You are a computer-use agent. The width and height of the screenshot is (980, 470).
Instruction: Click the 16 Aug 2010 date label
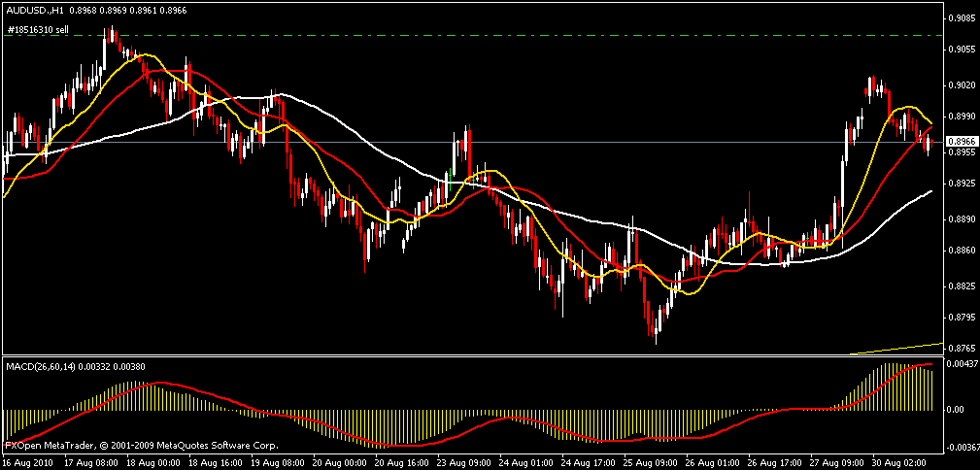click(x=25, y=464)
